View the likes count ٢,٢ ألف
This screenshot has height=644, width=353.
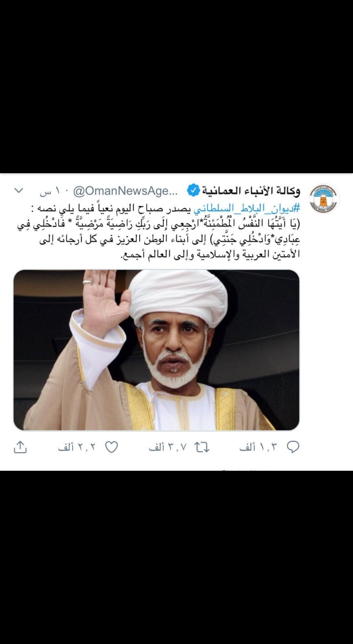77,448
